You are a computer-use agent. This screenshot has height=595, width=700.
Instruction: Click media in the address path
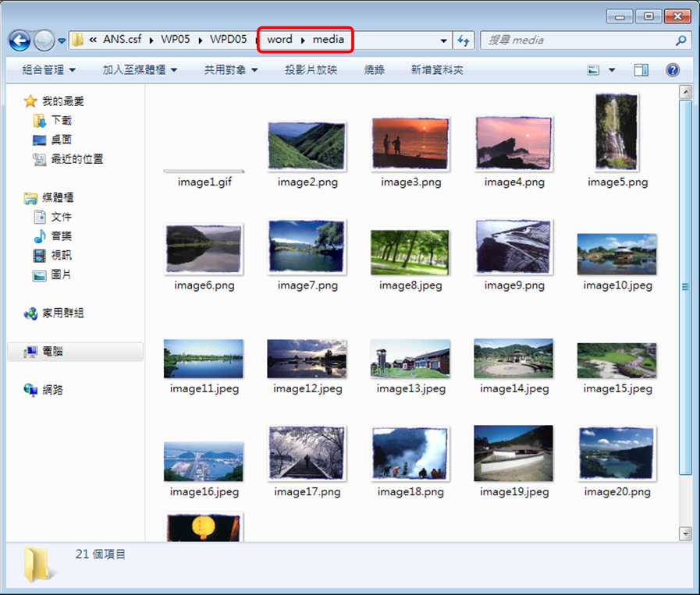tap(328, 39)
